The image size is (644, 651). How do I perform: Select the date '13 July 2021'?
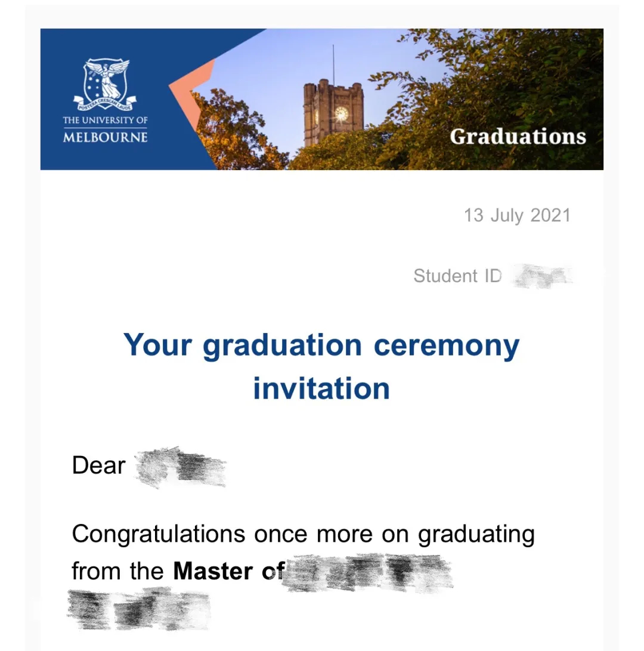coord(517,215)
